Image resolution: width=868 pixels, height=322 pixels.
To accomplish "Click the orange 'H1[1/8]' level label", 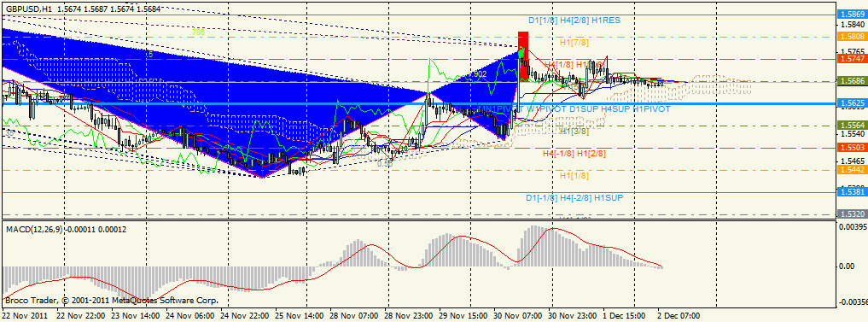I will point(574,175).
